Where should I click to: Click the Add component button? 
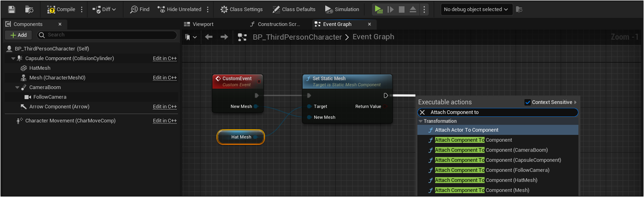18,35
